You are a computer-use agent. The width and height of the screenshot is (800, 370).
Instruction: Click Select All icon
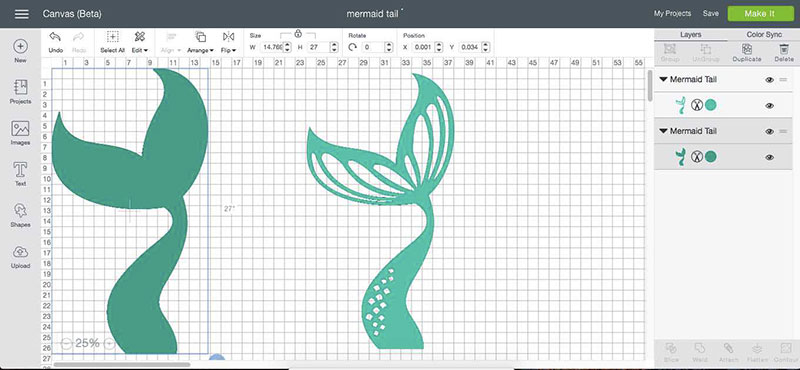[112, 37]
